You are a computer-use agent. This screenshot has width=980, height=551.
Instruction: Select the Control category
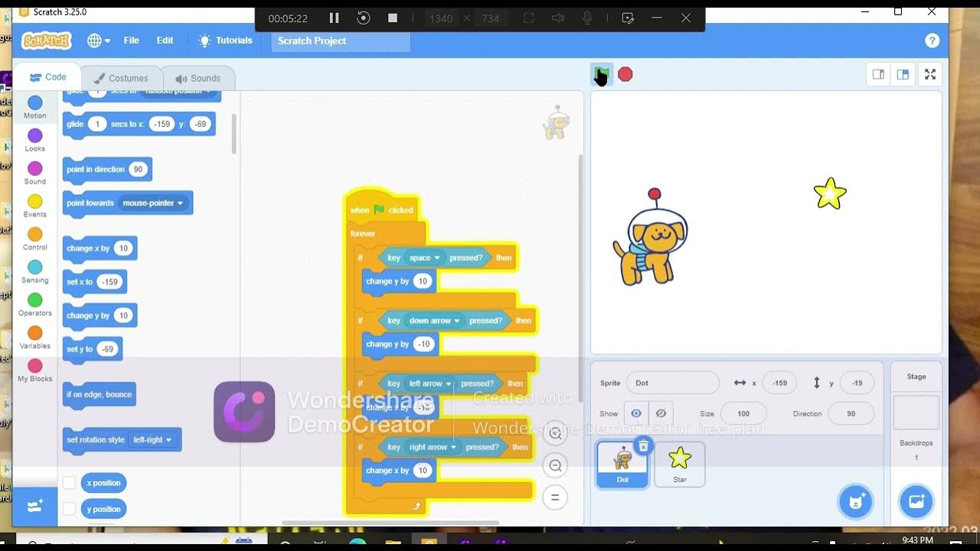[35, 240]
